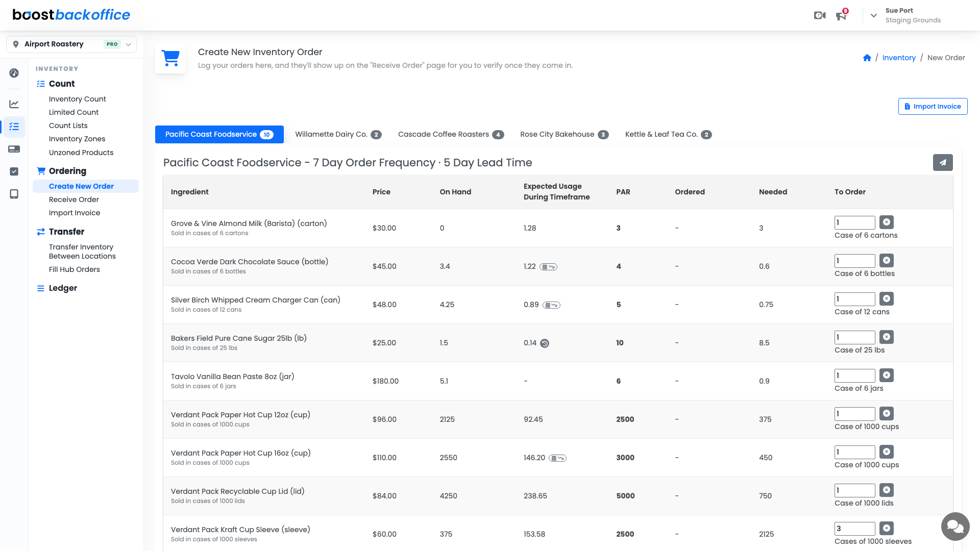Open the video camera icon in header

click(820, 15)
